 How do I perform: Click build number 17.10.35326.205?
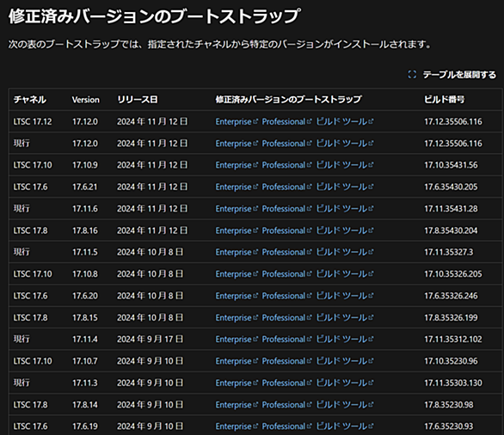point(453,274)
